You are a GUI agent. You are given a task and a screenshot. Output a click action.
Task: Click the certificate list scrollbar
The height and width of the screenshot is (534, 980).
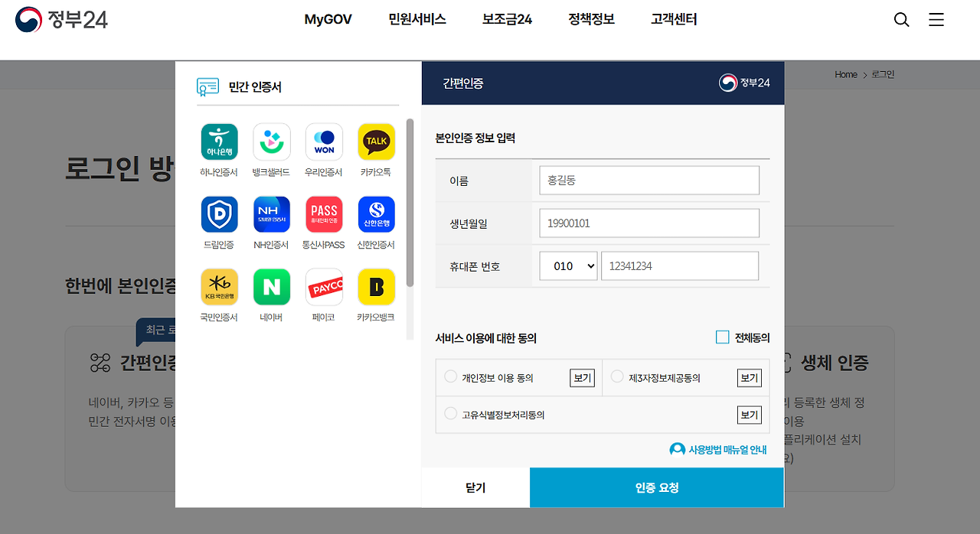pos(410,203)
